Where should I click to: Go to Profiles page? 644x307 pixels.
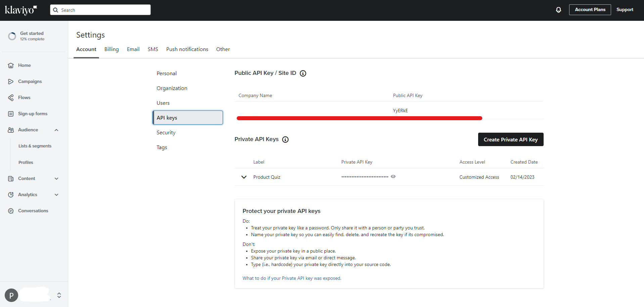(x=26, y=163)
